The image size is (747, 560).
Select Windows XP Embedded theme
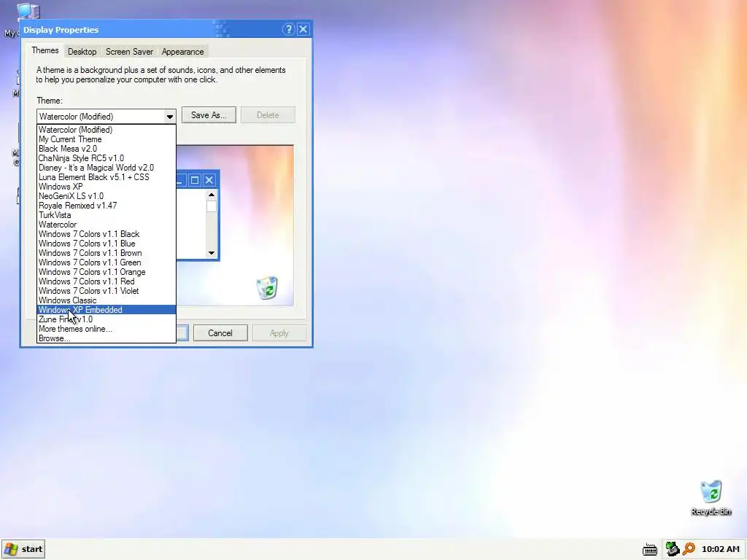107,310
